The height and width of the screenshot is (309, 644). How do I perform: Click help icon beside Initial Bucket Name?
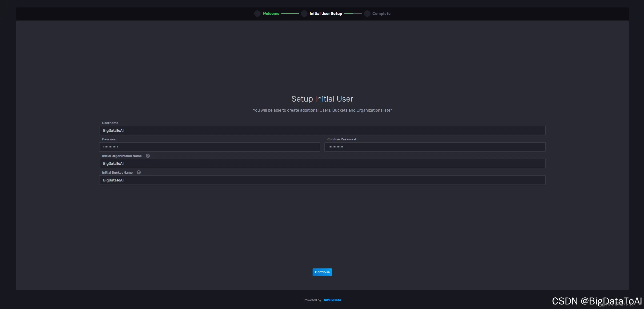click(x=139, y=172)
